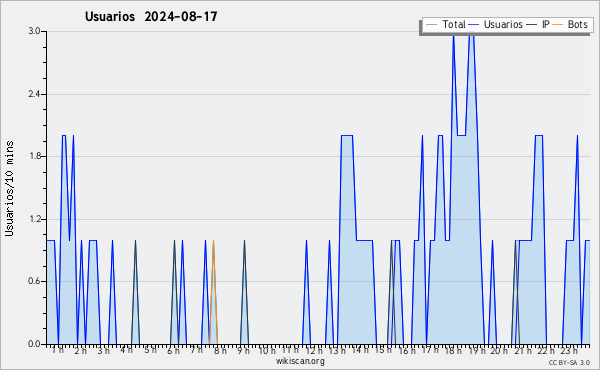The image size is (600, 370).
Task: Click the '3 h' x-axis label
Action: click(103, 351)
